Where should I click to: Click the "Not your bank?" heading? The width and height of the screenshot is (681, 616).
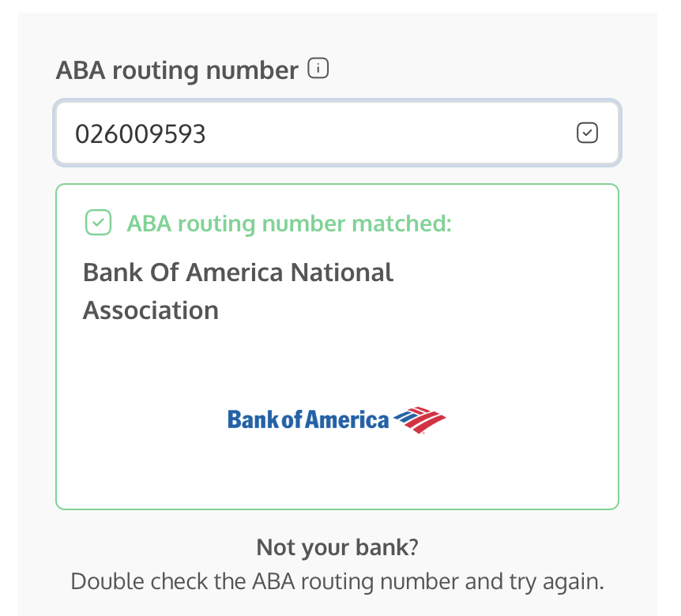pos(337,547)
